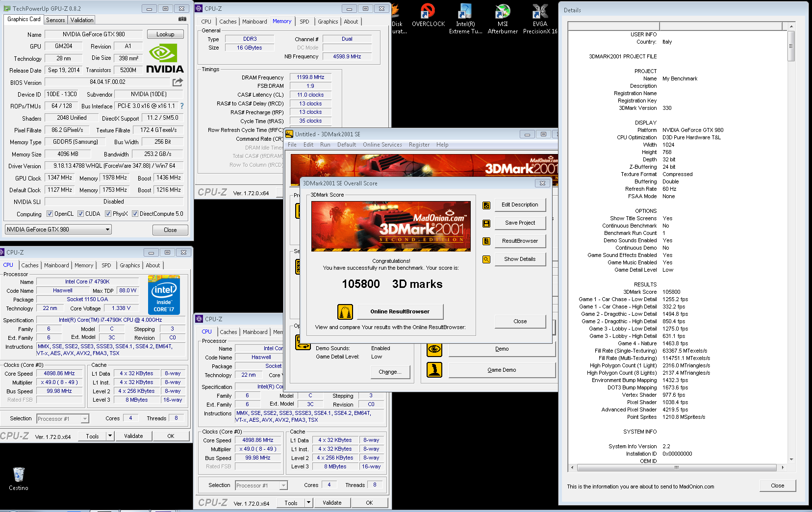Open the OVERCLOCK desktop shortcut
The image size is (812, 512).
click(x=428, y=15)
